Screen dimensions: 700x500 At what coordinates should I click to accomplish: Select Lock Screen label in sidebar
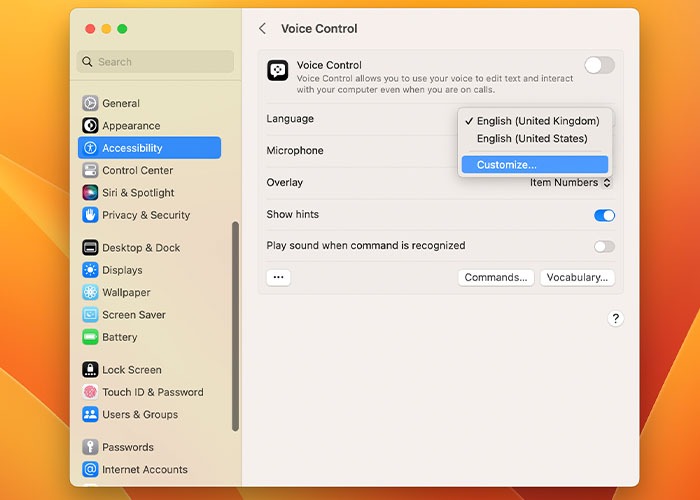[132, 370]
